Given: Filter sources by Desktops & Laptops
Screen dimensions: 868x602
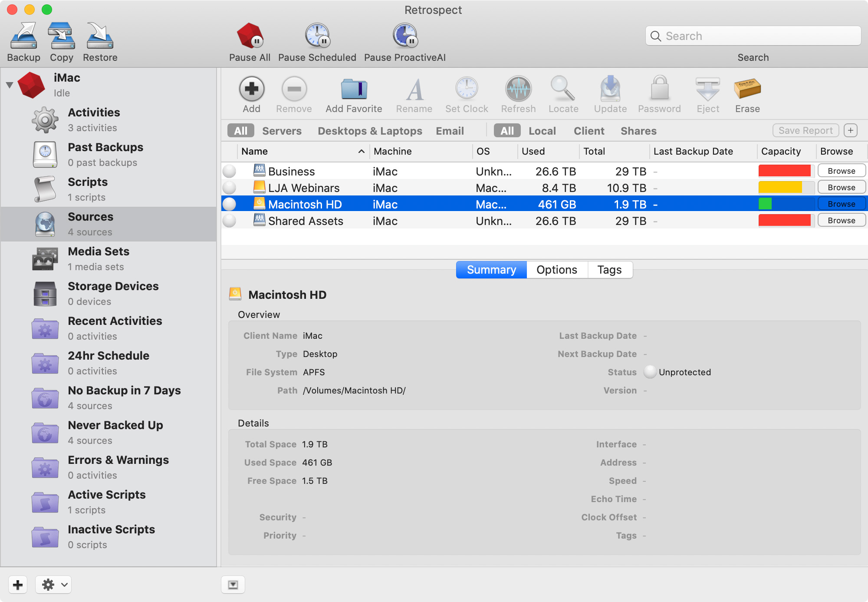Looking at the screenshot, I should point(370,131).
